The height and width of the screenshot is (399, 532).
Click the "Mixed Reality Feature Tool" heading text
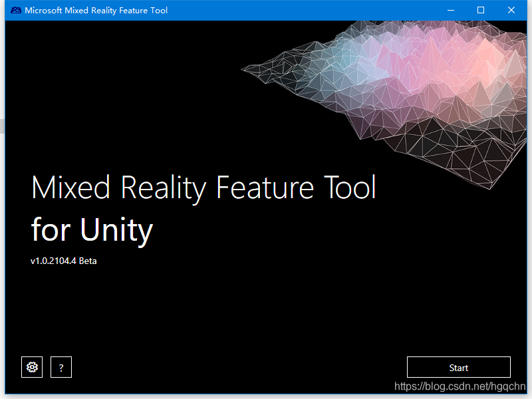pyautogui.click(x=203, y=188)
